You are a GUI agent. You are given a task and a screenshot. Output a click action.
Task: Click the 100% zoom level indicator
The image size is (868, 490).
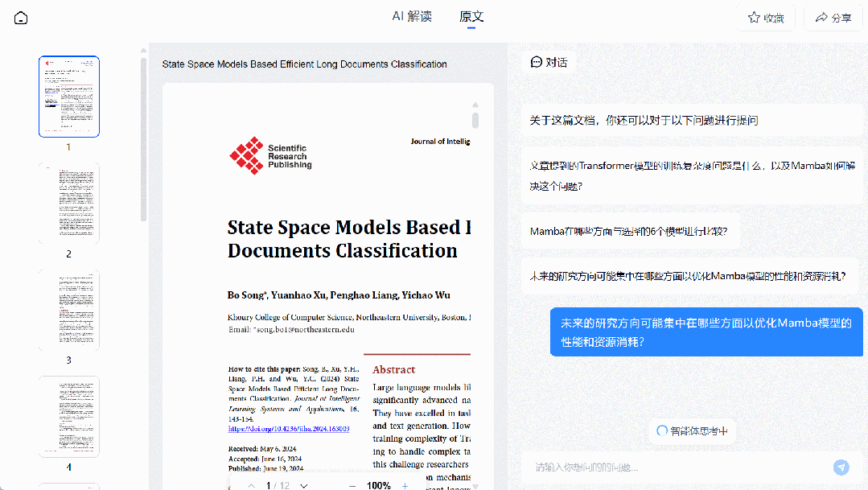378,485
